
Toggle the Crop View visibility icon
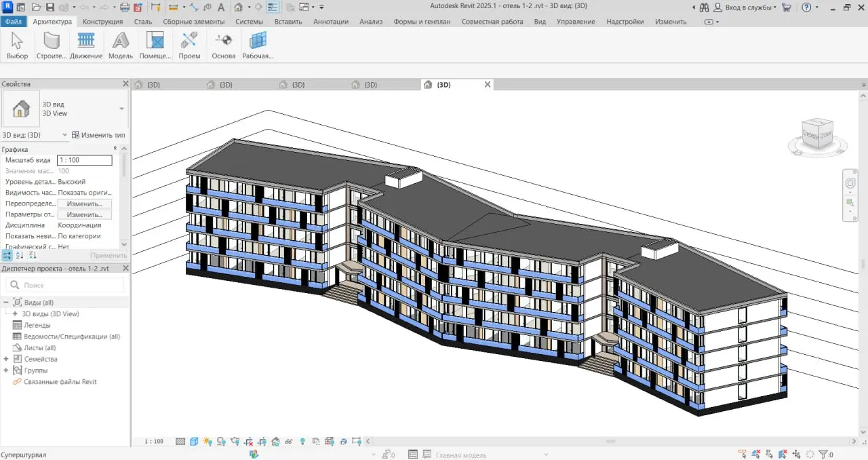[x=262, y=441]
